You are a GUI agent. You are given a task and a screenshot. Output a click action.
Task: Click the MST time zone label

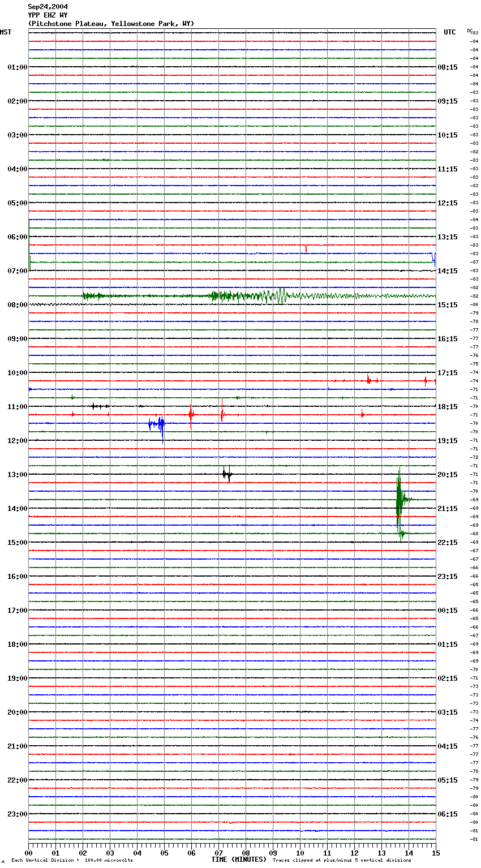(6, 32)
